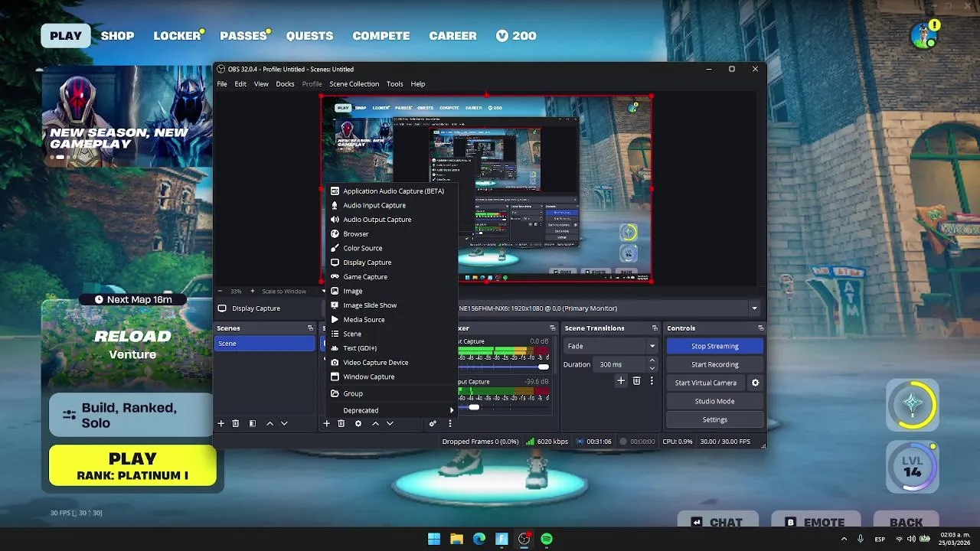The height and width of the screenshot is (551, 980).
Task: Pop out the Scene Transitions dock
Action: [x=655, y=328]
